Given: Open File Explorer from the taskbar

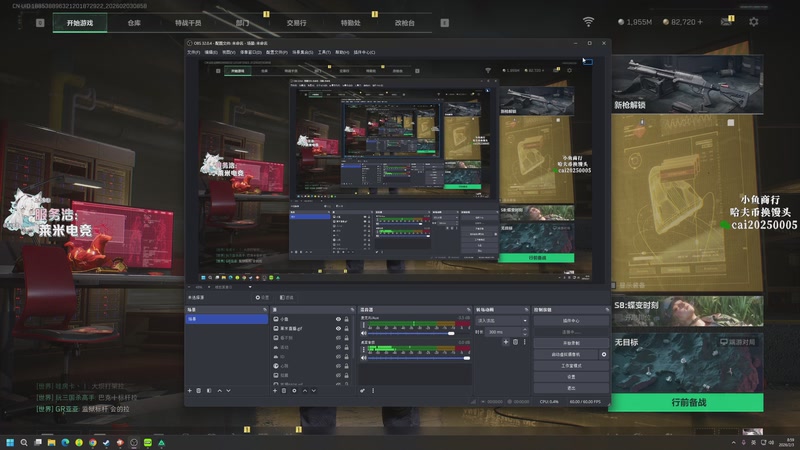Looking at the screenshot, I should click(x=52, y=443).
